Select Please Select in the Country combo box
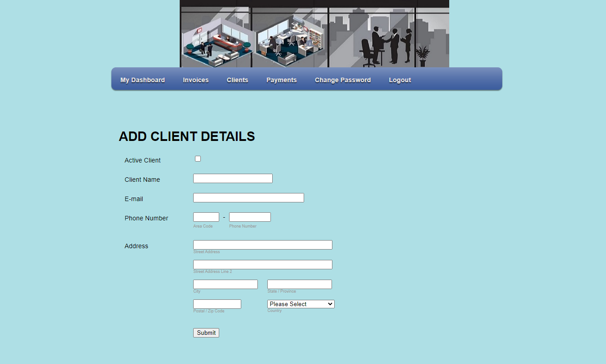606x364 pixels. tap(300, 304)
